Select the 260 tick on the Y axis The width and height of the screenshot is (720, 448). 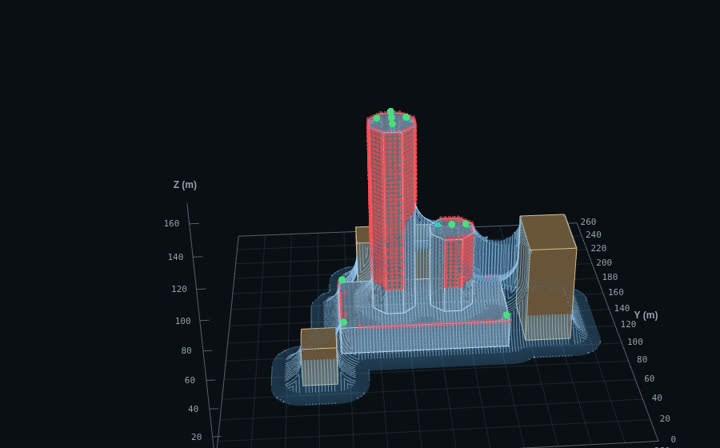click(x=588, y=222)
